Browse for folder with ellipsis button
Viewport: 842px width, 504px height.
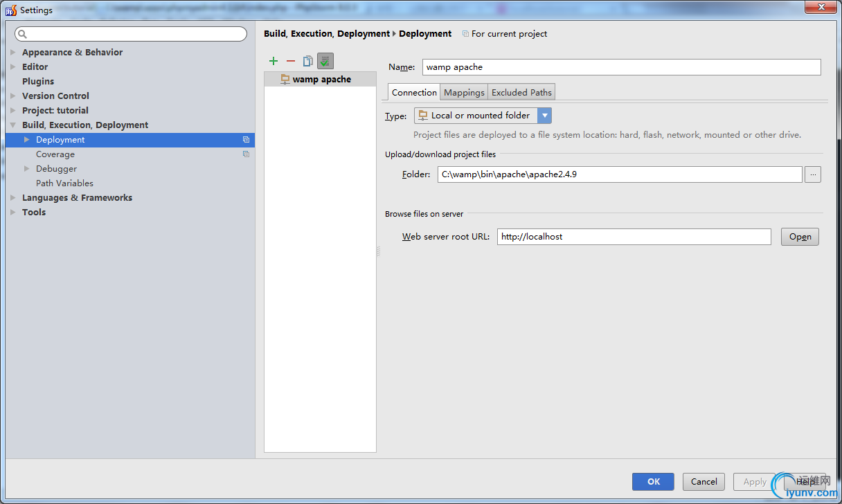[814, 174]
